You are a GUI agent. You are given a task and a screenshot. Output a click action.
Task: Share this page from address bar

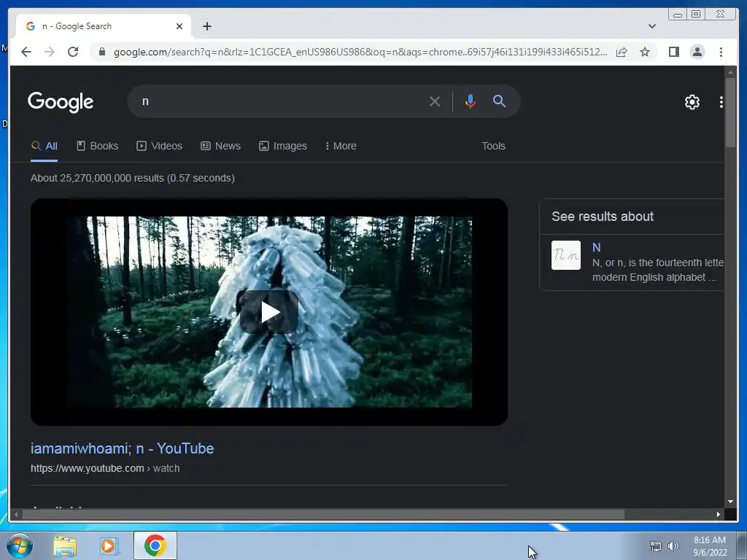[x=622, y=52]
